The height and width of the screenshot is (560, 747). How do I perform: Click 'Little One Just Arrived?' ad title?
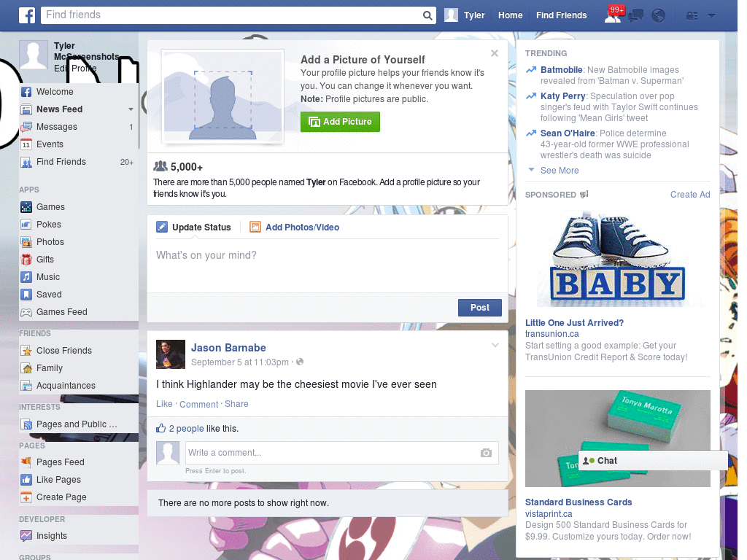tap(574, 323)
